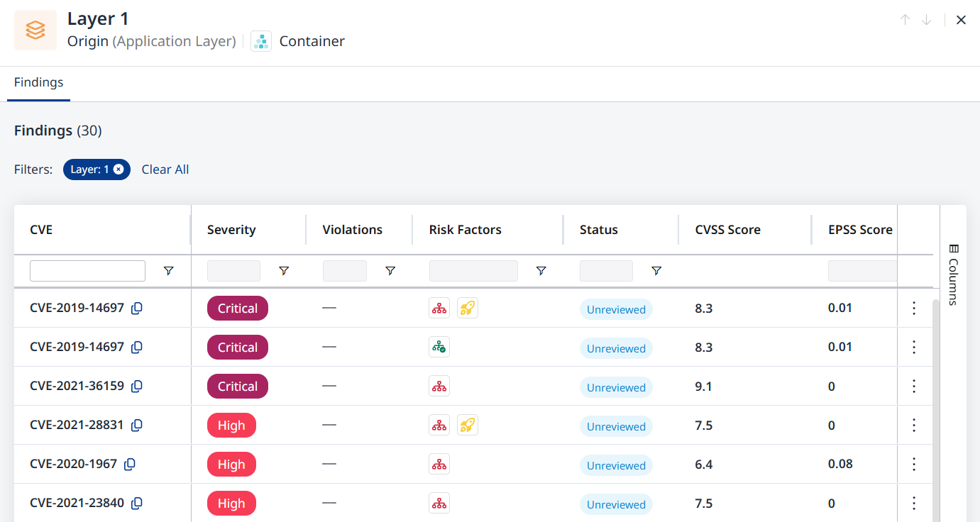Open the three-dot menu for CVE-2020-1967
980x522 pixels.
[914, 465]
